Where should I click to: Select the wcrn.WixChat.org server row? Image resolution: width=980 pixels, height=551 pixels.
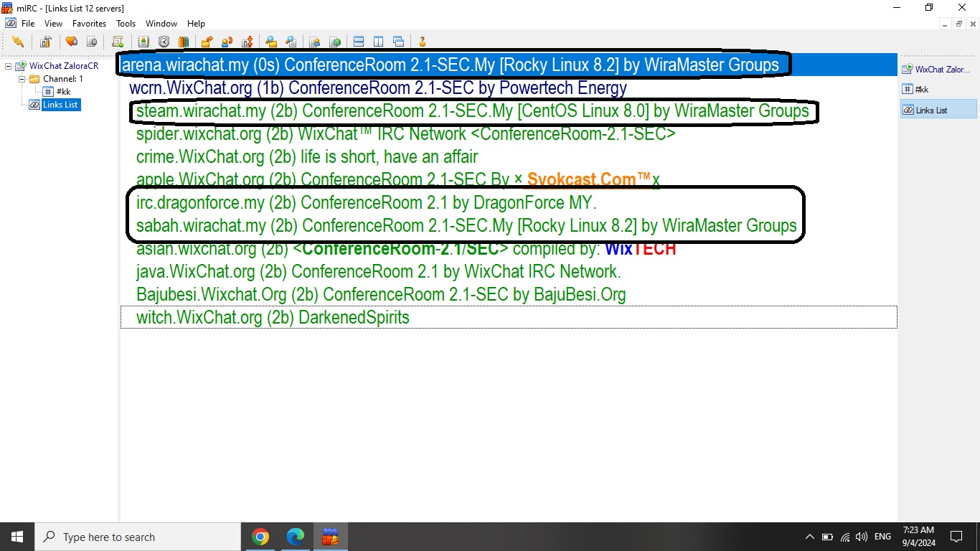pyautogui.click(x=509, y=88)
